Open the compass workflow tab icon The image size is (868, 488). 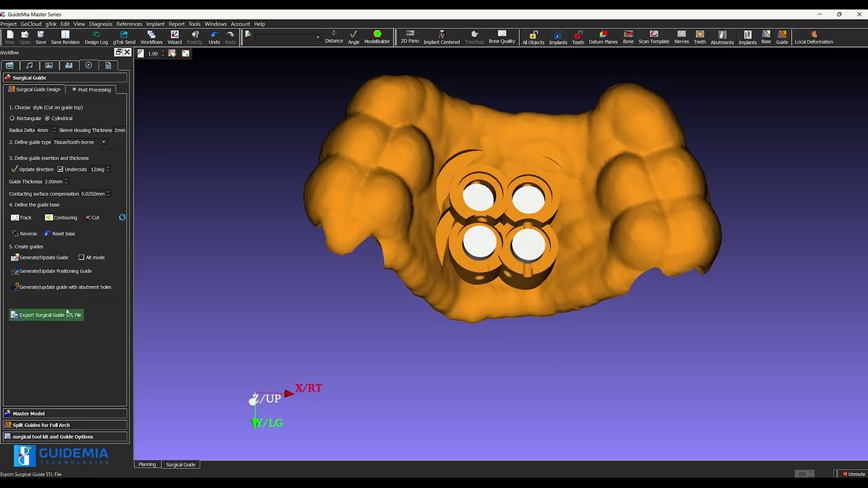click(x=88, y=65)
